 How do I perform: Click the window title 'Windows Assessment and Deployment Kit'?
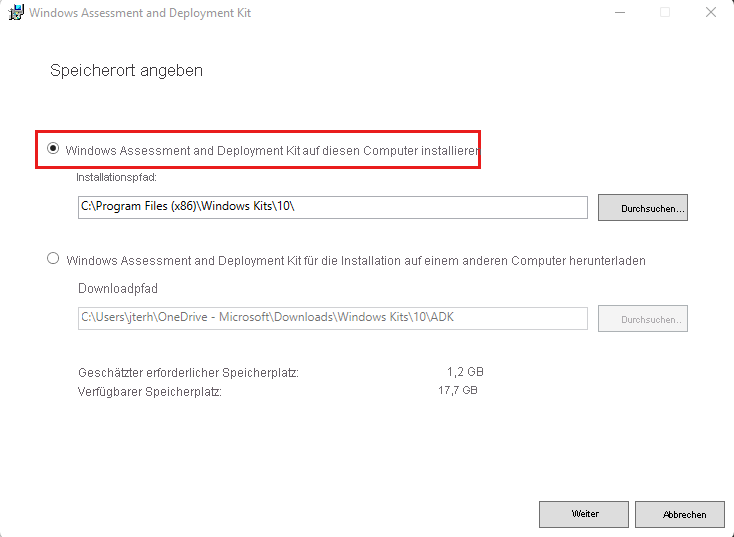tap(140, 13)
